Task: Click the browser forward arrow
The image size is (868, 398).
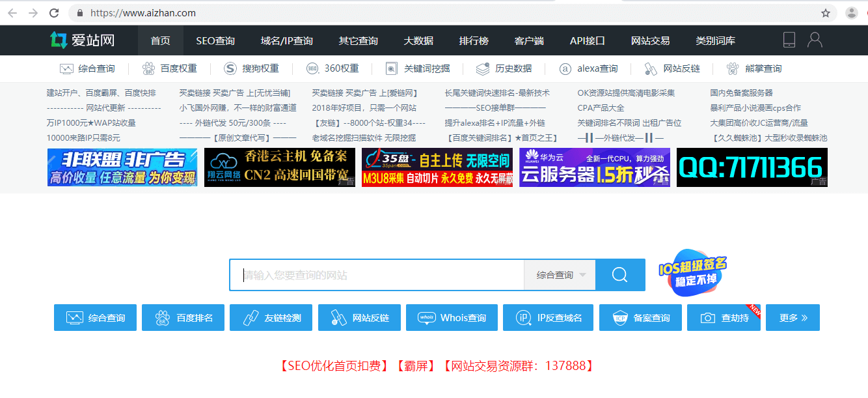Action: click(x=33, y=13)
